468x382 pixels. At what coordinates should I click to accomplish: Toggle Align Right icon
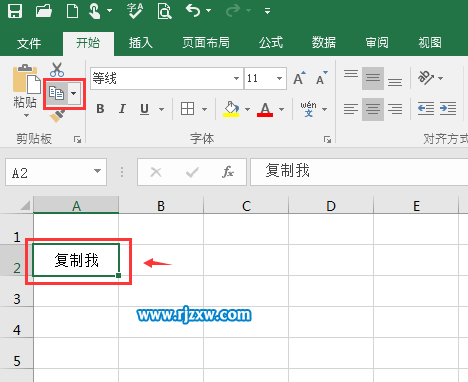click(395, 109)
